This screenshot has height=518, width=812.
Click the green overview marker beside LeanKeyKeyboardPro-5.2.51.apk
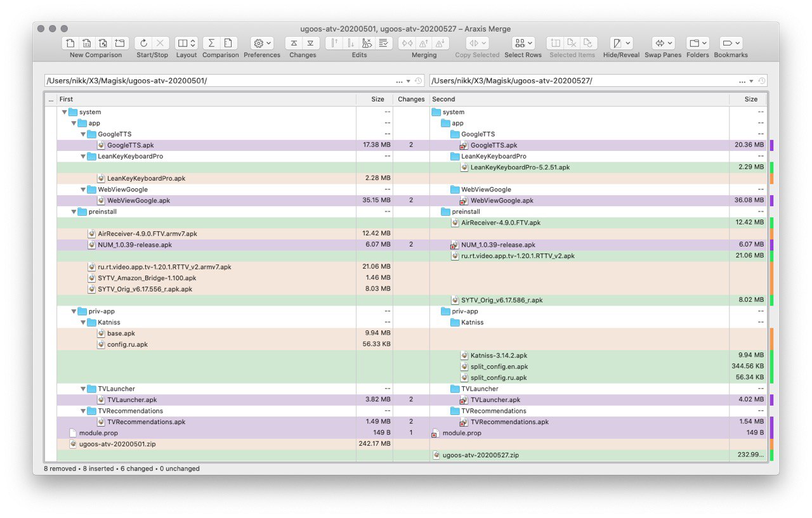772,167
